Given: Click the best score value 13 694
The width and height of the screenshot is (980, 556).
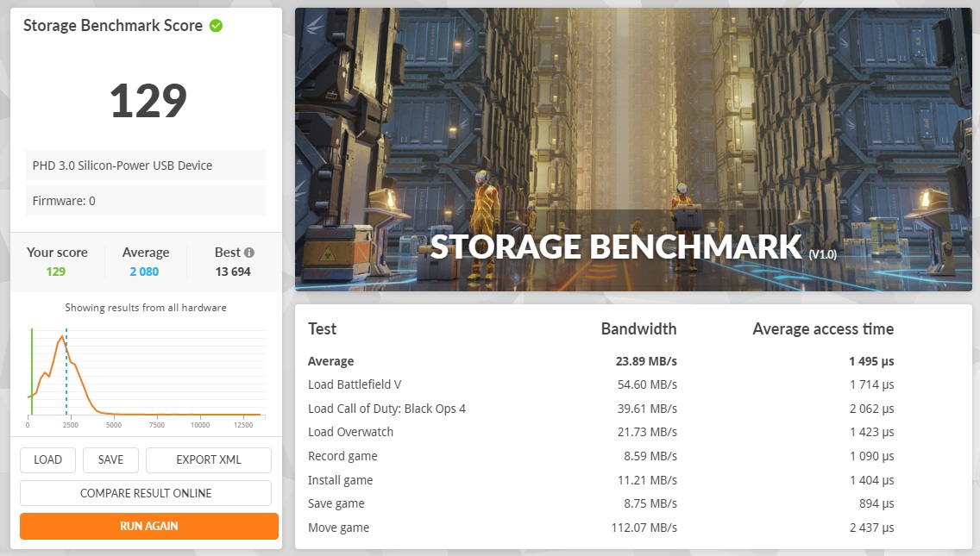Looking at the screenshot, I should pos(233,272).
